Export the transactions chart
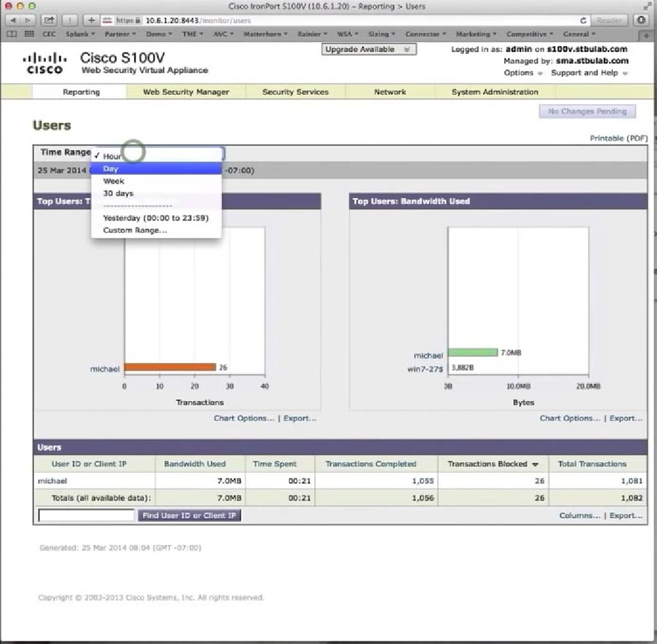Screen dimensions: 657x644 pos(300,418)
